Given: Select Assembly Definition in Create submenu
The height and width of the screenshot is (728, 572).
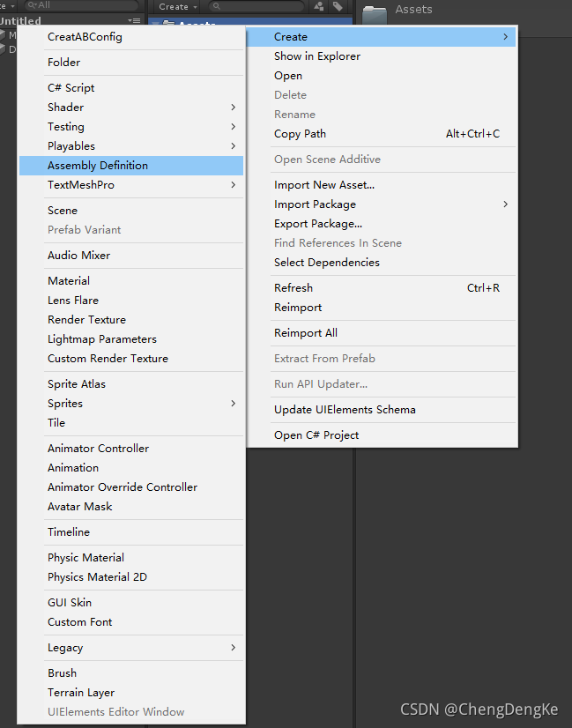Looking at the screenshot, I should pyautogui.click(x=131, y=166).
